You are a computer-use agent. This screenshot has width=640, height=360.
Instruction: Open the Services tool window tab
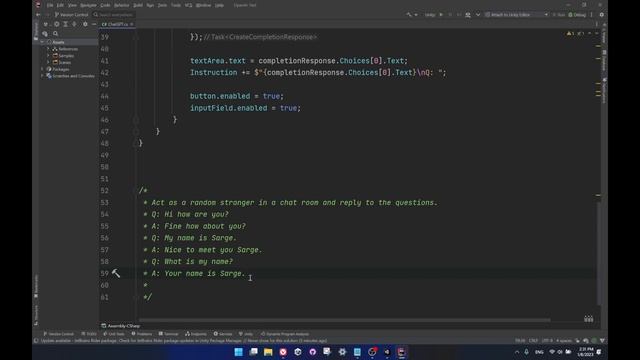223,334
